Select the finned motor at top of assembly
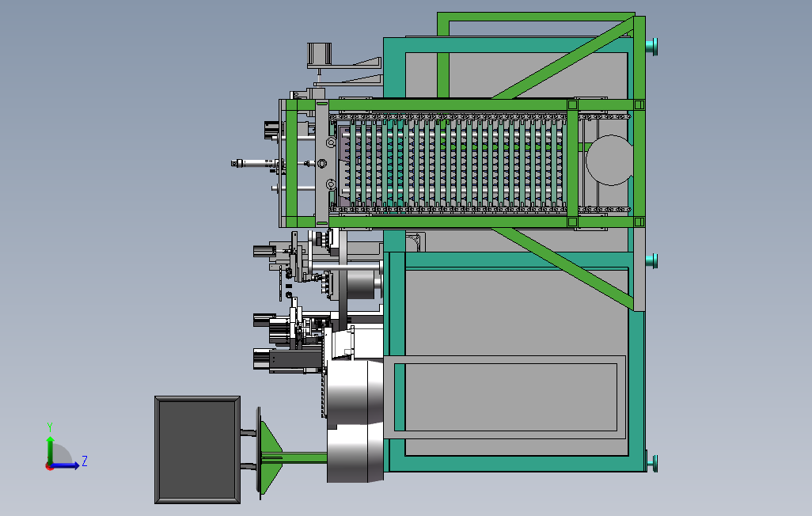The image size is (812, 516). 319,55
